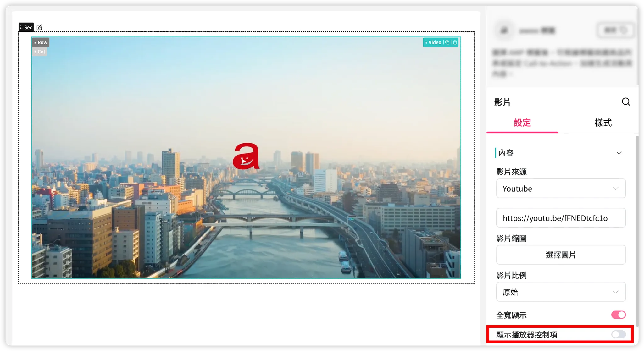Turn off the 全寬顯示 toggle

point(618,315)
